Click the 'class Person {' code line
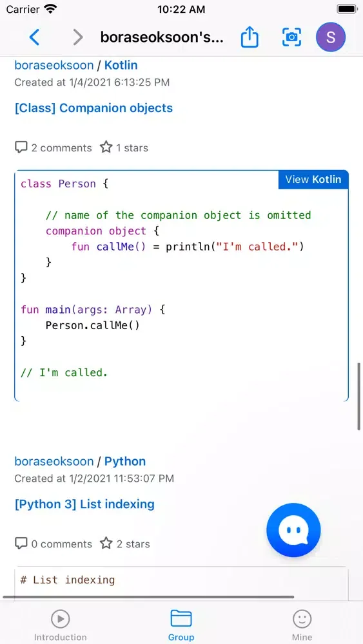The image size is (363, 644). [64, 184]
